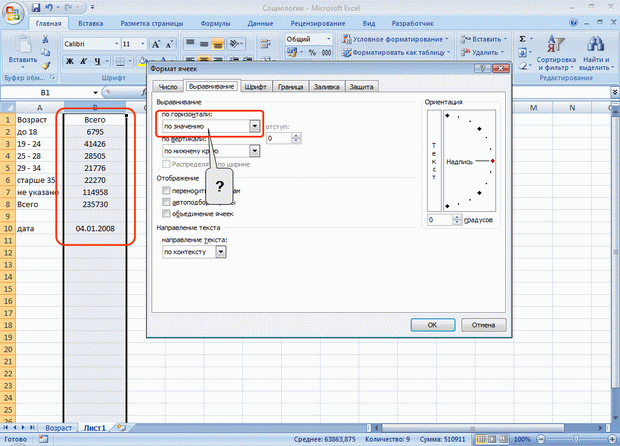This screenshot has height=446, width=620.
Task: Expand по горизонтали alignment dropdown
Action: (x=255, y=126)
